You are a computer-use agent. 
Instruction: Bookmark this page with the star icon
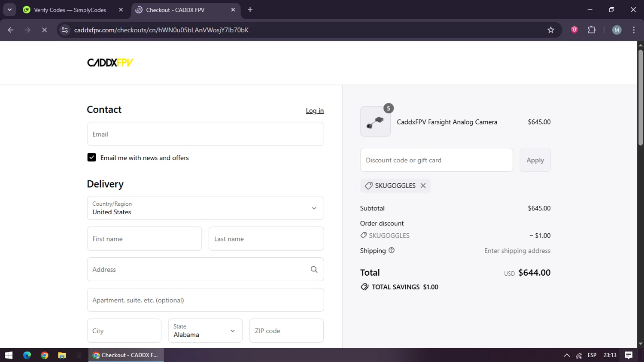[x=551, y=30]
